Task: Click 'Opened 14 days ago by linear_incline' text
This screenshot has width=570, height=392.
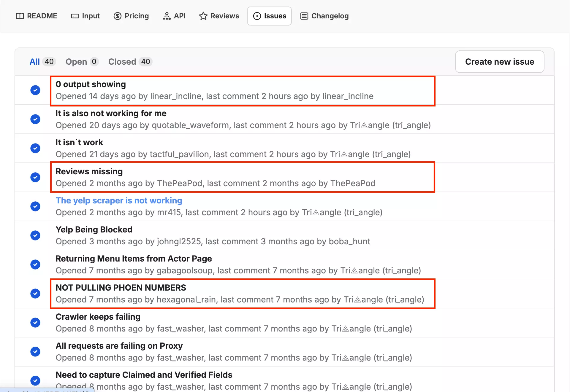Action: pyautogui.click(x=128, y=96)
